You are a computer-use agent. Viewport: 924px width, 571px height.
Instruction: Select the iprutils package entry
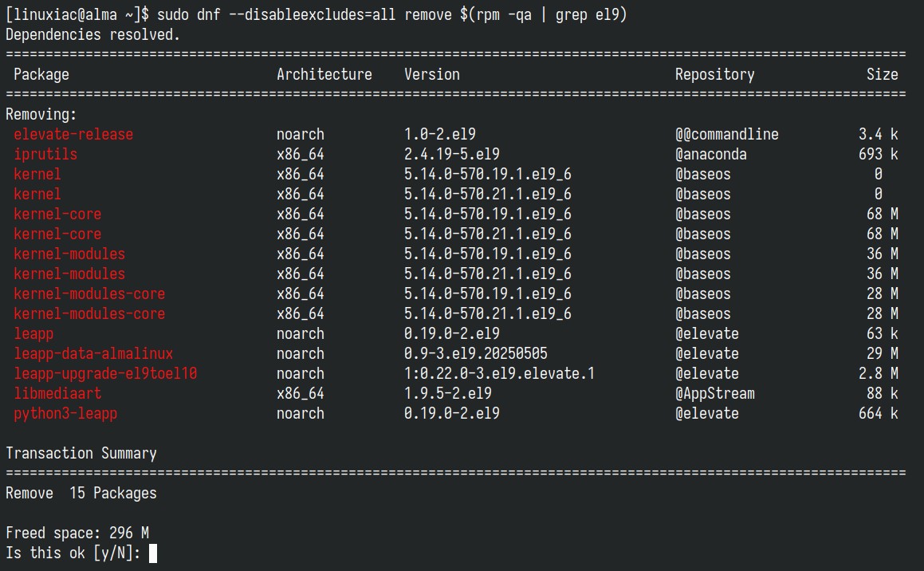45,155
